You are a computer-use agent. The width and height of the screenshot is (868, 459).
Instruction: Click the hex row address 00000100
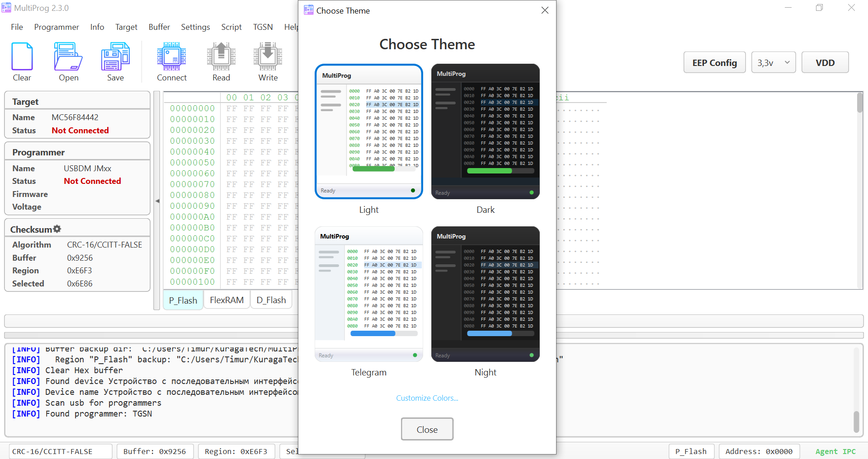(193, 282)
